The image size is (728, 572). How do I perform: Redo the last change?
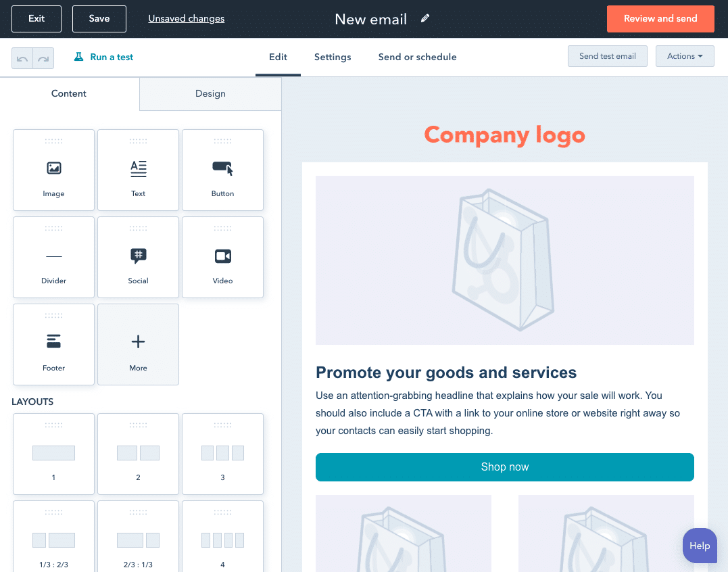click(x=44, y=58)
